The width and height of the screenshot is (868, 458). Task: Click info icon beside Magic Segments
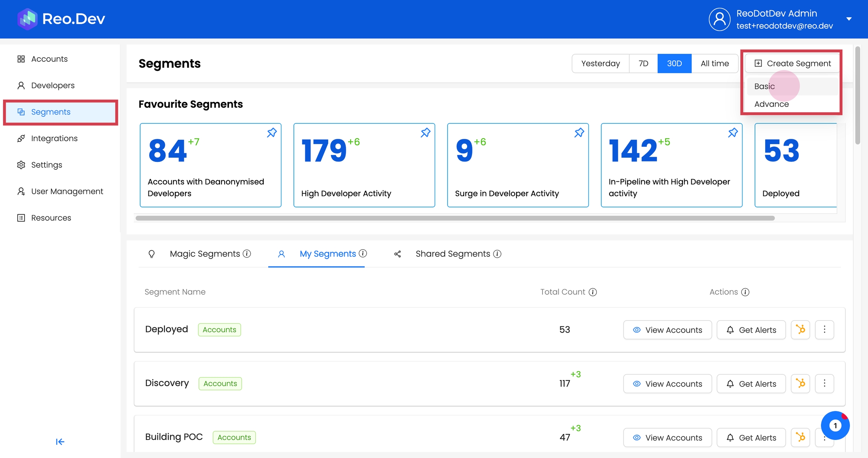pyautogui.click(x=247, y=254)
